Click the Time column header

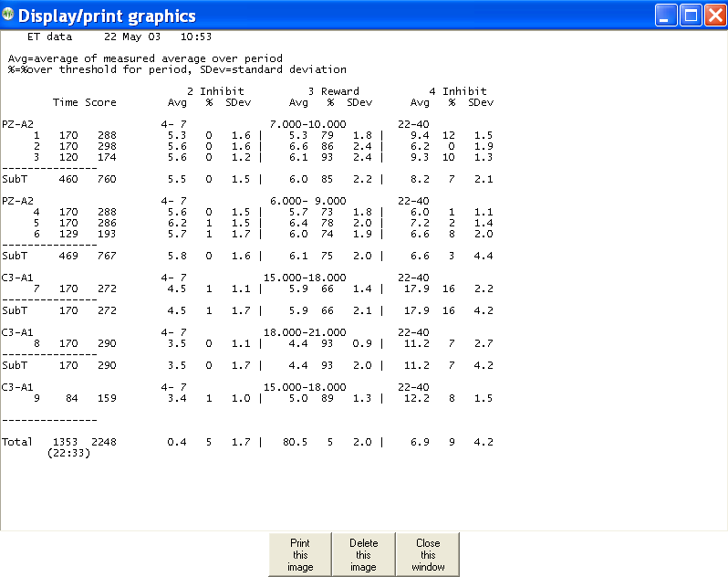[x=66, y=102]
